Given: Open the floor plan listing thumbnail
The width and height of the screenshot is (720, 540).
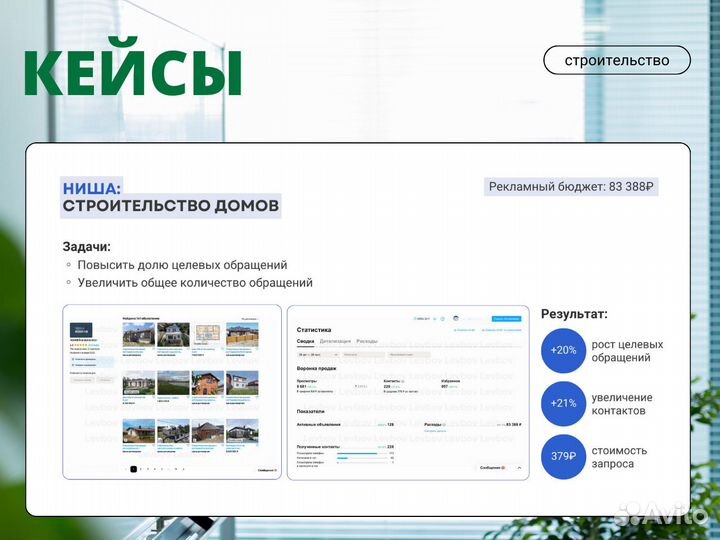Looking at the screenshot, I should 208,334.
